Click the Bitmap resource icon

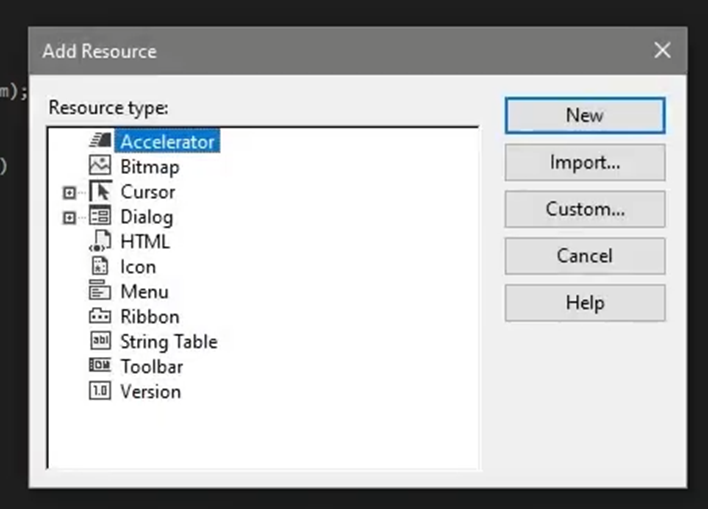click(100, 167)
